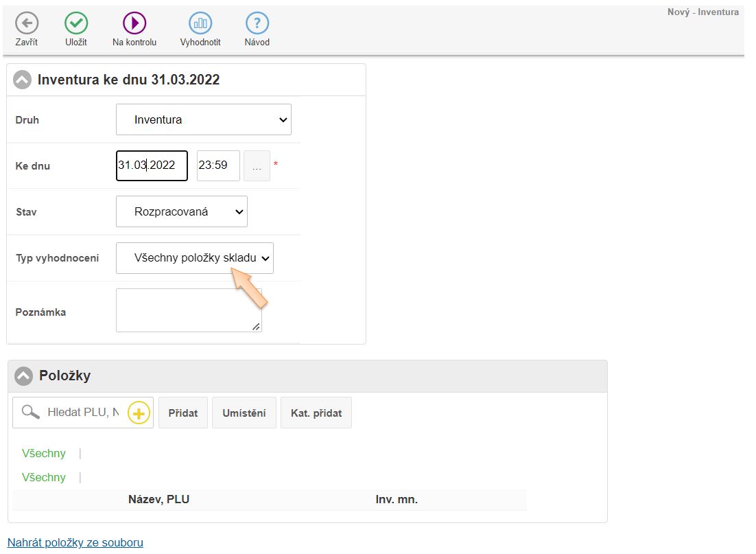This screenshot has width=756, height=554.
Task: Click the Kat. přidat button
Action: (316, 413)
